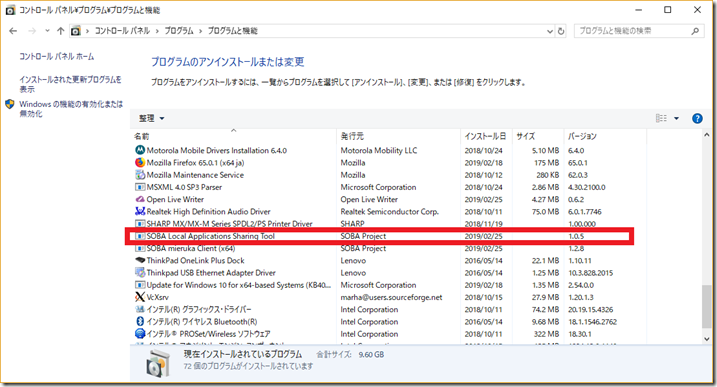Viewport: 717px width, 387px height.
Task: Click the scrollbar down arrow
Action: (706, 339)
